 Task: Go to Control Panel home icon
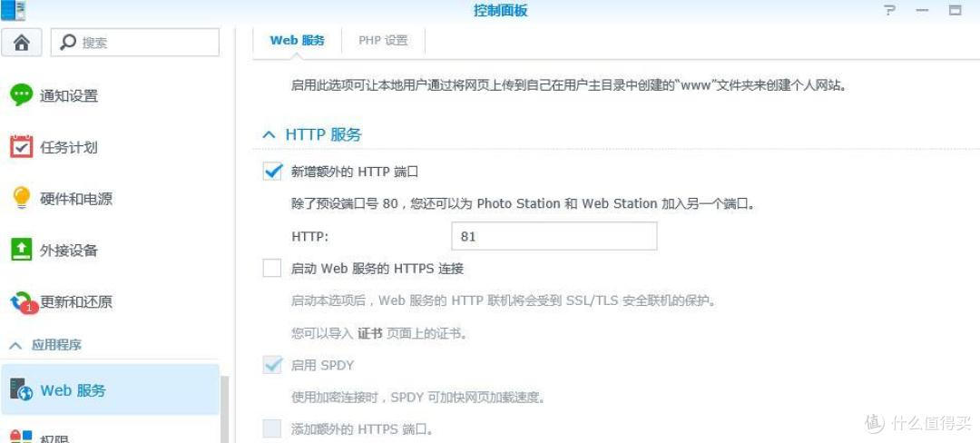[x=21, y=43]
